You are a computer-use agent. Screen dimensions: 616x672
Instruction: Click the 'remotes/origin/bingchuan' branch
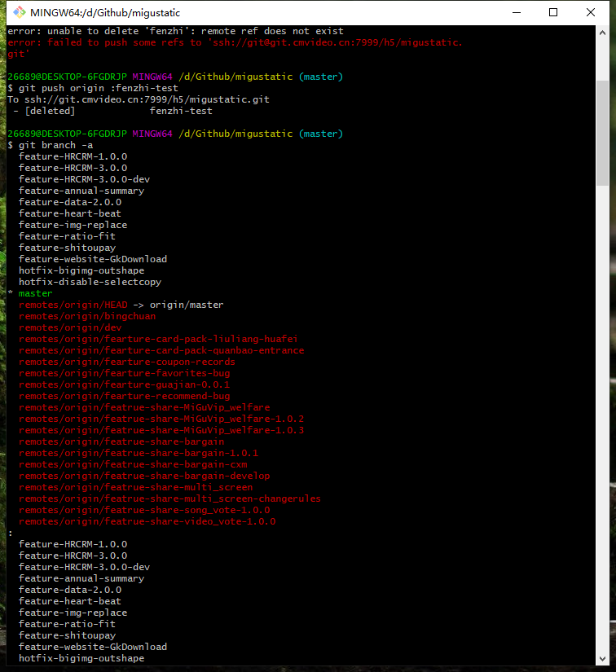click(x=87, y=316)
